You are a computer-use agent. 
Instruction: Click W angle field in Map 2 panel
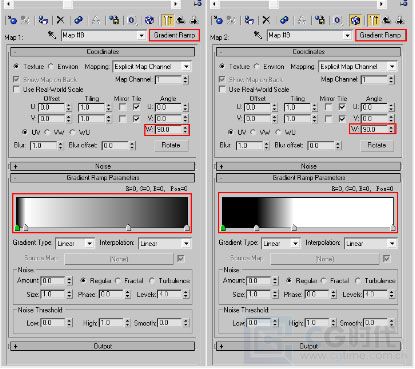click(x=374, y=130)
